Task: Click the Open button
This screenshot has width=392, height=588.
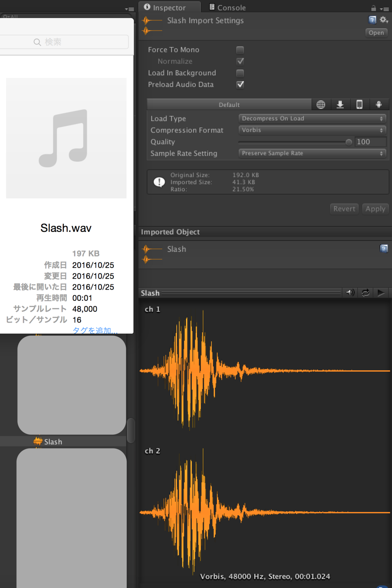Action: point(376,33)
